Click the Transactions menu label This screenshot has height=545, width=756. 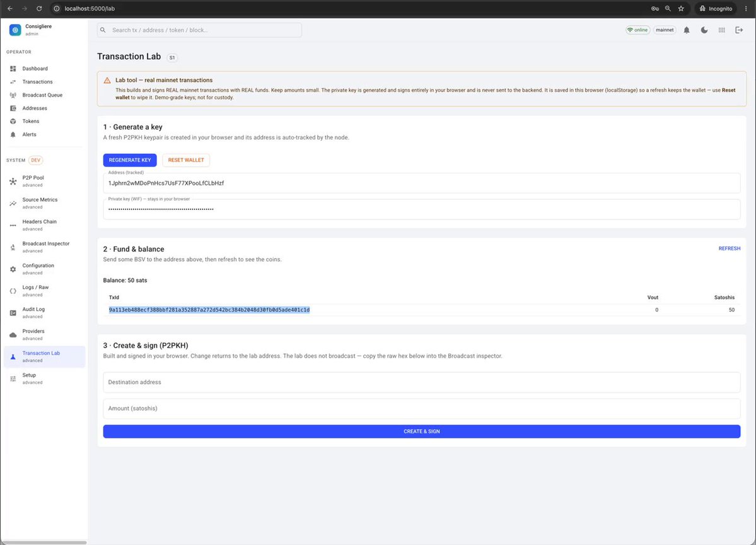click(x=37, y=82)
